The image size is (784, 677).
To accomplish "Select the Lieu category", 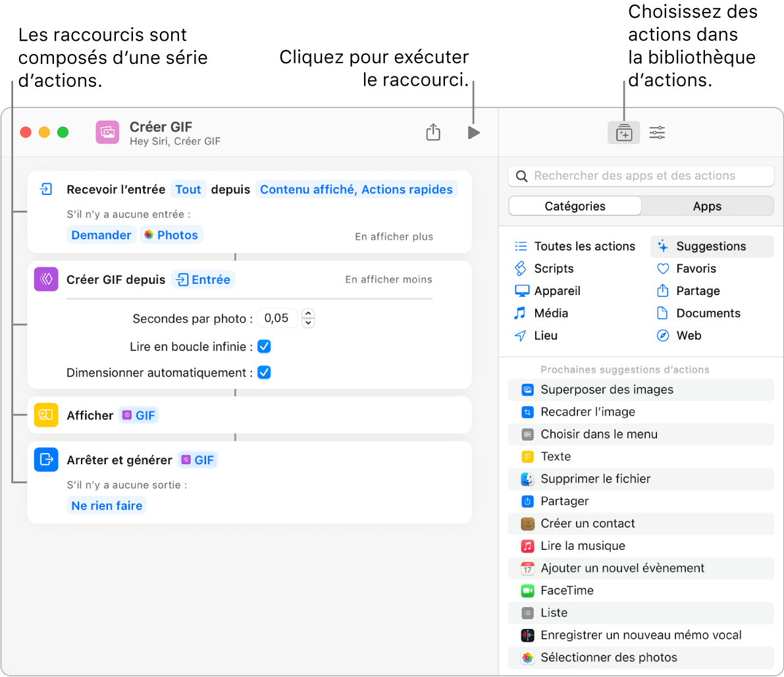I will [535, 335].
